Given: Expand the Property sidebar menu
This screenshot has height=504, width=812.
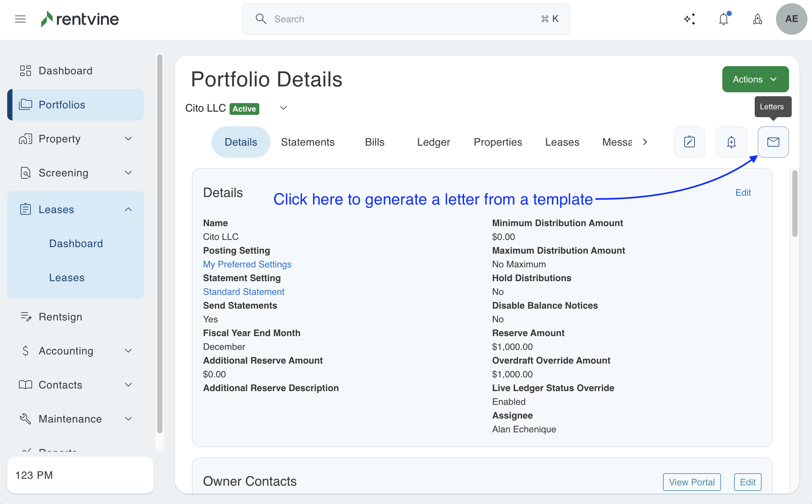Looking at the screenshot, I should (128, 139).
